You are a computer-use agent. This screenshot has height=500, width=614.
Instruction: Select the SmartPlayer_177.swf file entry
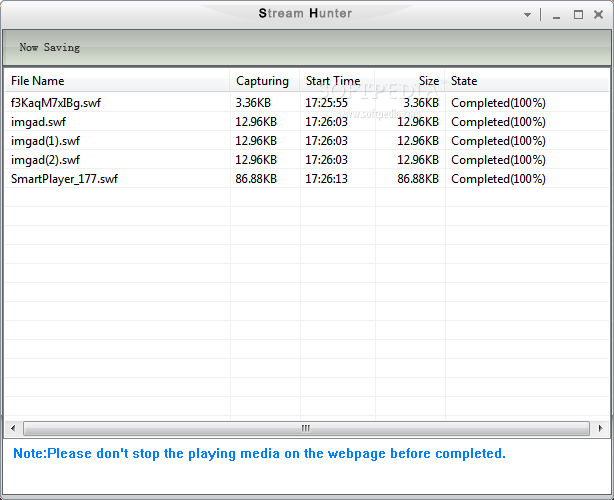(x=64, y=179)
